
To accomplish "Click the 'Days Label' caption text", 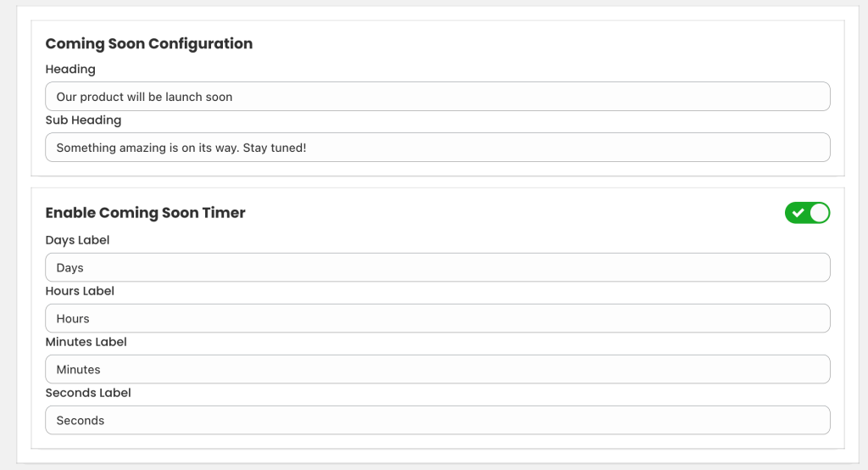I will 77,240.
